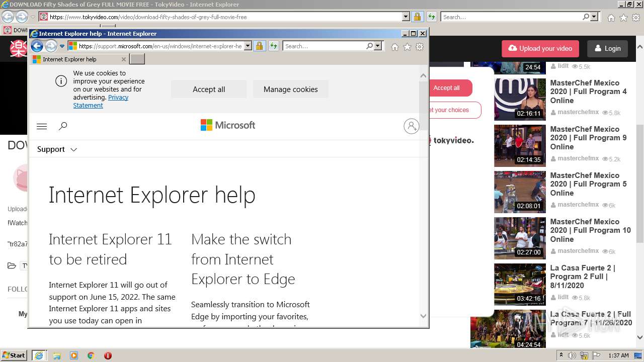The height and width of the screenshot is (362, 644).
Task: Expand hidden tray icons arrow
Action: pos(561,355)
